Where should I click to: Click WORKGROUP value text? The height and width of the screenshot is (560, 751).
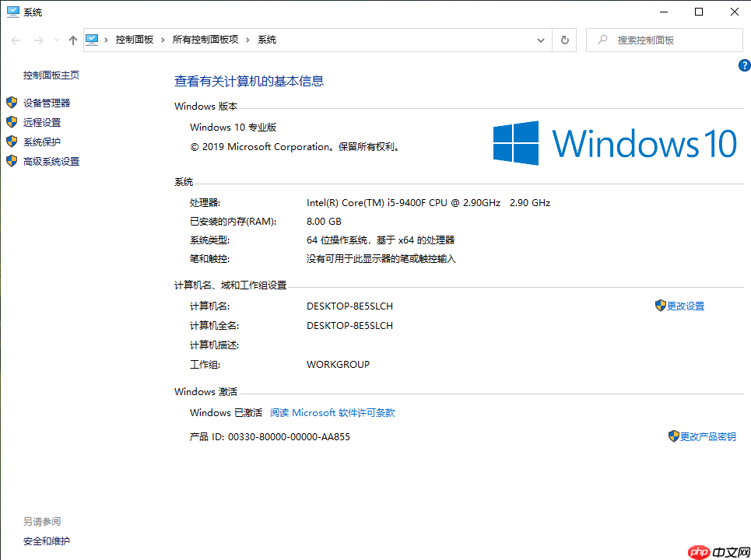(338, 365)
